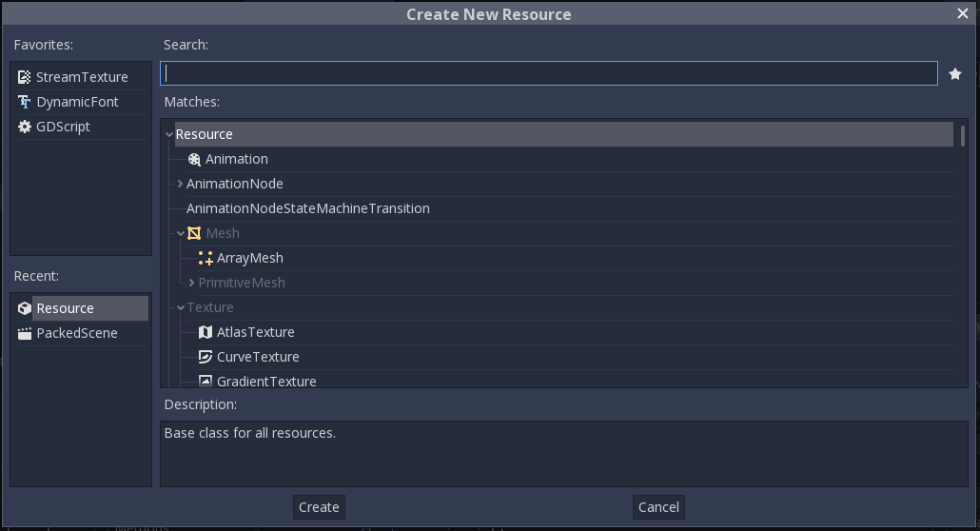980x531 pixels.
Task: Expand the AnimationNode branch
Action: (180, 184)
